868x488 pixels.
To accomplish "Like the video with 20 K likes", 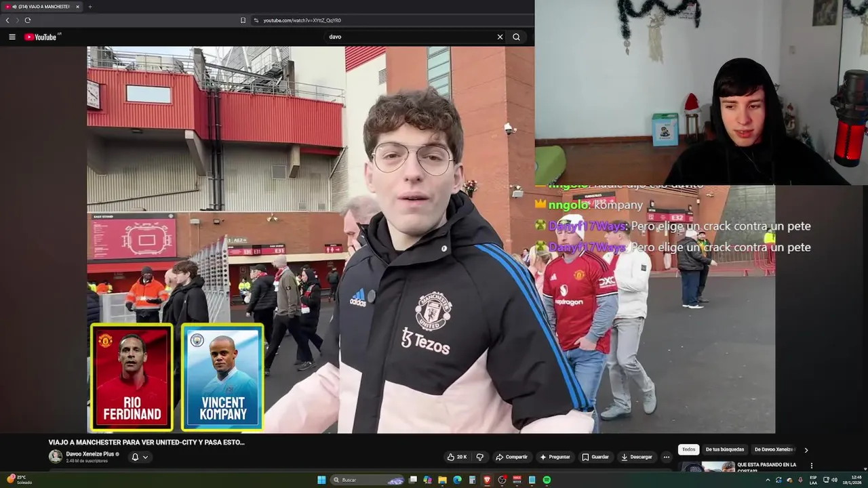I will [457, 457].
